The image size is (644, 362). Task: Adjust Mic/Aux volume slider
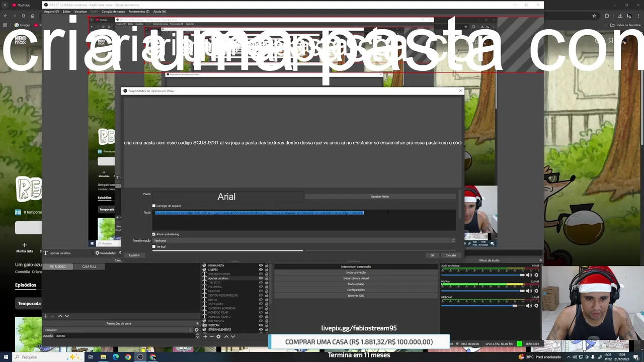[x=483, y=291]
